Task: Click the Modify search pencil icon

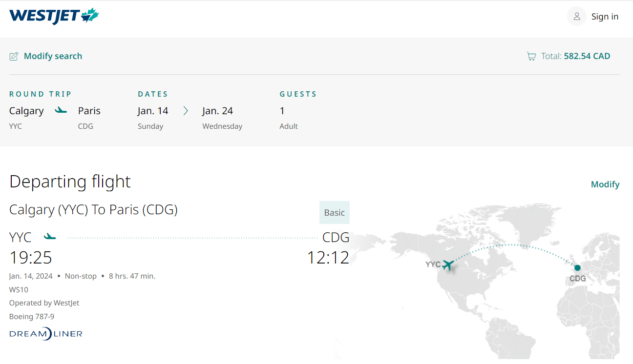Action: [x=14, y=56]
